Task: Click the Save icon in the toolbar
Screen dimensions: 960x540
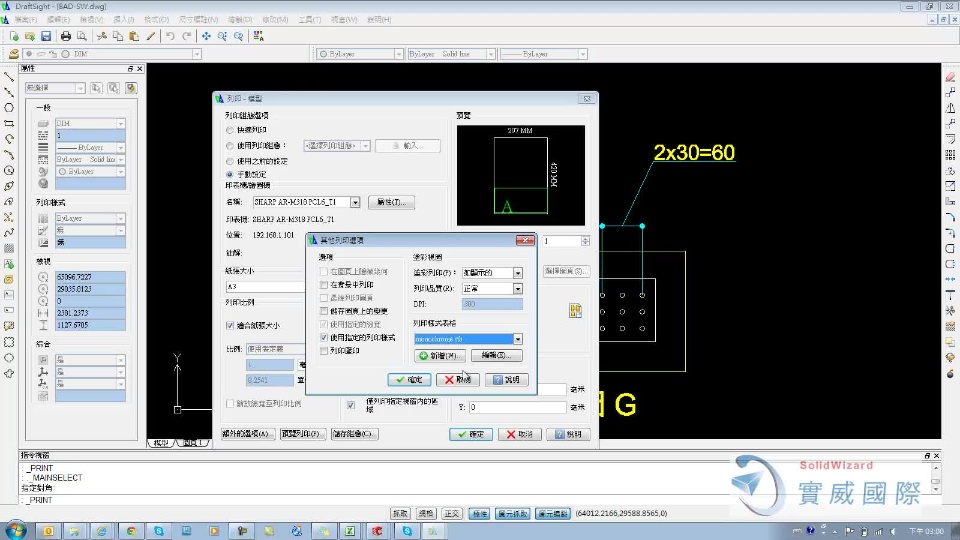Action: coord(45,36)
